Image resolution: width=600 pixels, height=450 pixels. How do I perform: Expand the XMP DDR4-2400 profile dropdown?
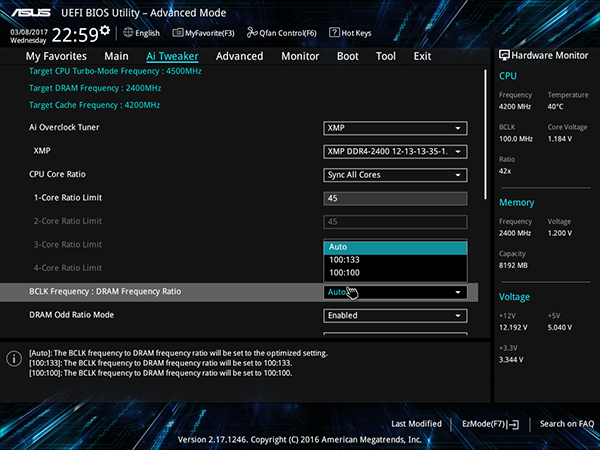(x=395, y=152)
